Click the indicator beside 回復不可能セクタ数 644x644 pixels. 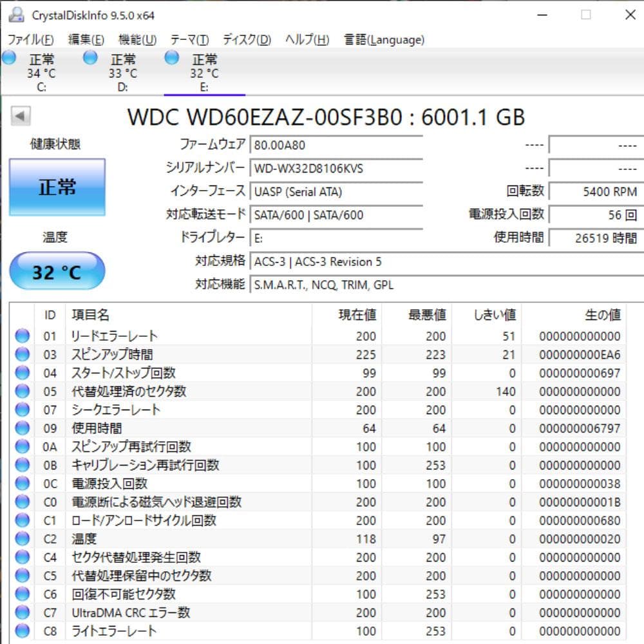(x=23, y=594)
